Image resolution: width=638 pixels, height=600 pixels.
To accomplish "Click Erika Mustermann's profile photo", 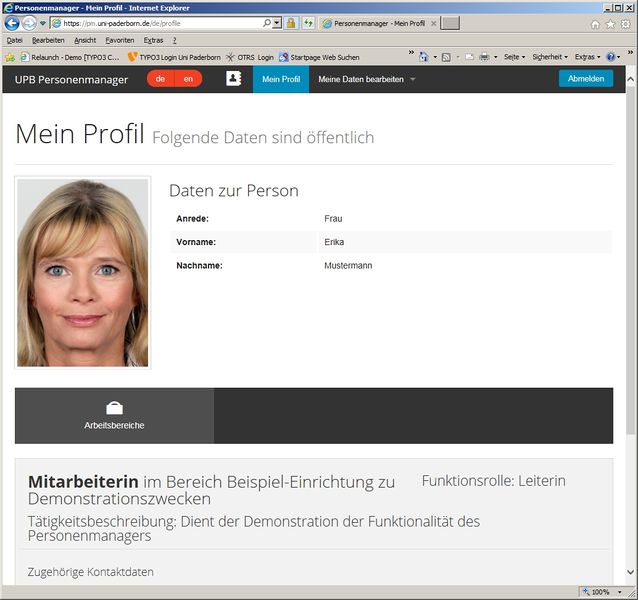I will point(83,273).
